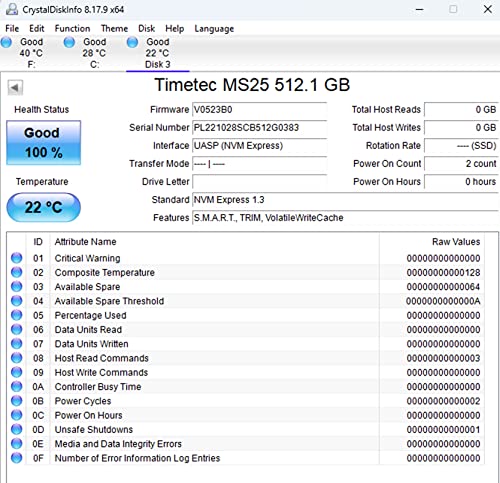Click the Good 100 % health status button
The width and height of the screenshot is (500, 483).
tap(44, 143)
